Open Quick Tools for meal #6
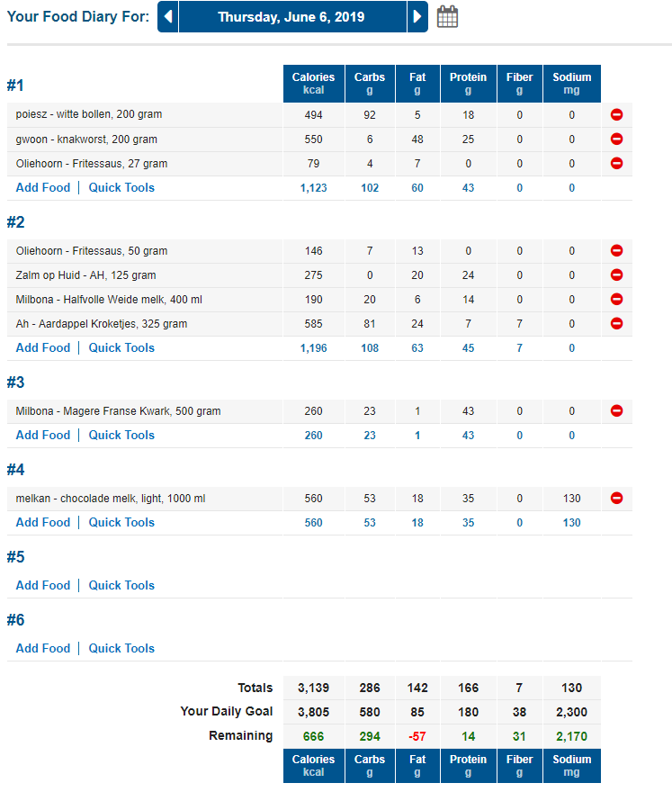This screenshot has width=672, height=810. pyautogui.click(x=121, y=649)
